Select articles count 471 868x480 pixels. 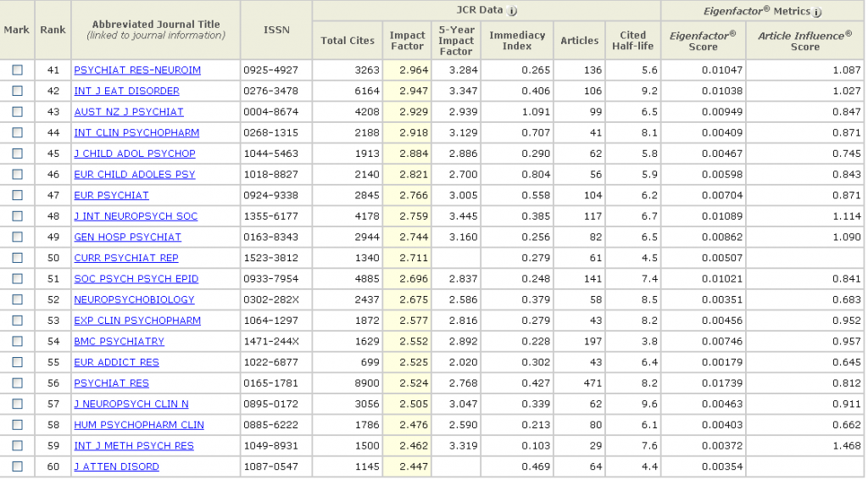point(593,383)
